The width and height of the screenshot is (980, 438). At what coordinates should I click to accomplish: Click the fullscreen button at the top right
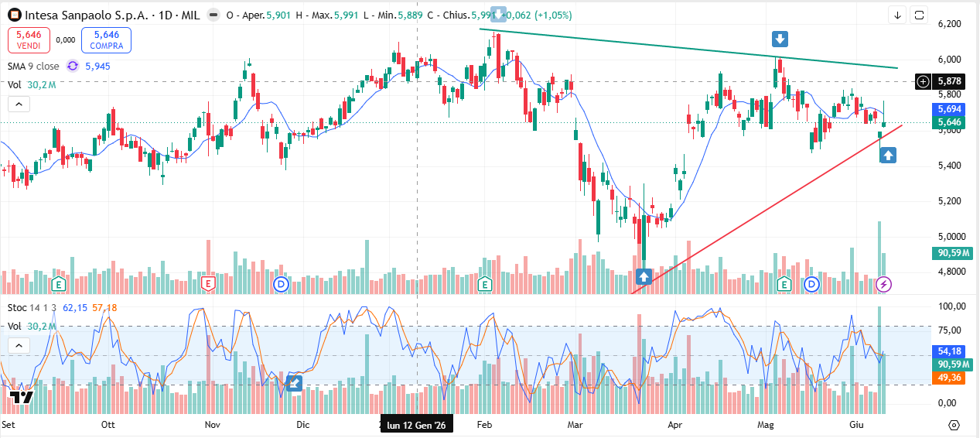point(919,15)
